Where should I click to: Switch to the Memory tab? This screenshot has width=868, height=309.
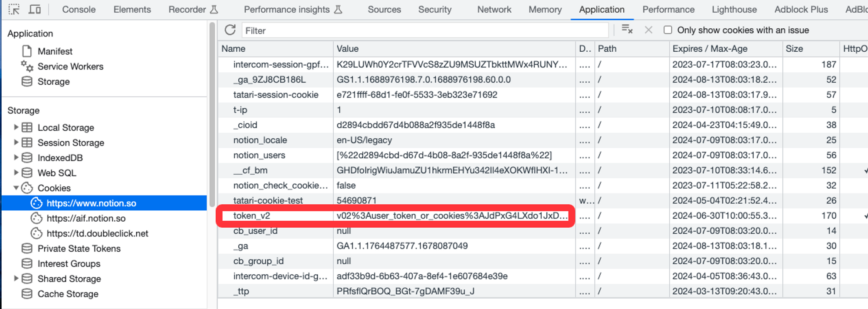pos(545,10)
